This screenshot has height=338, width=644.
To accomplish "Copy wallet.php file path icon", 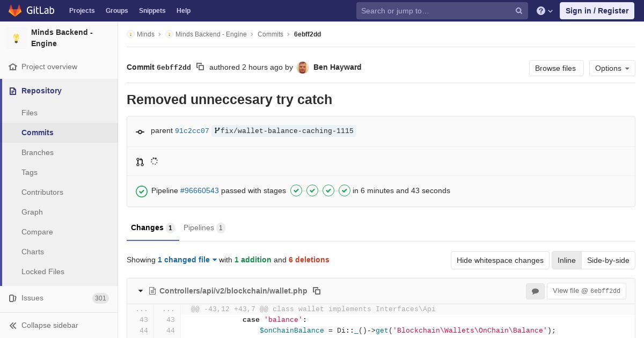I will coord(317,291).
